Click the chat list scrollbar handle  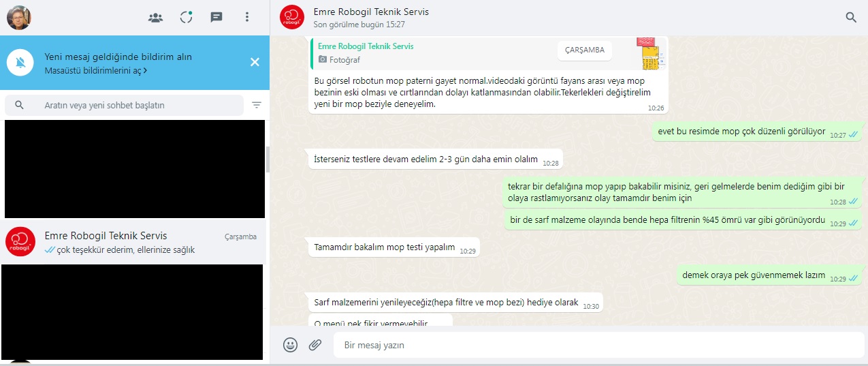coord(268,159)
